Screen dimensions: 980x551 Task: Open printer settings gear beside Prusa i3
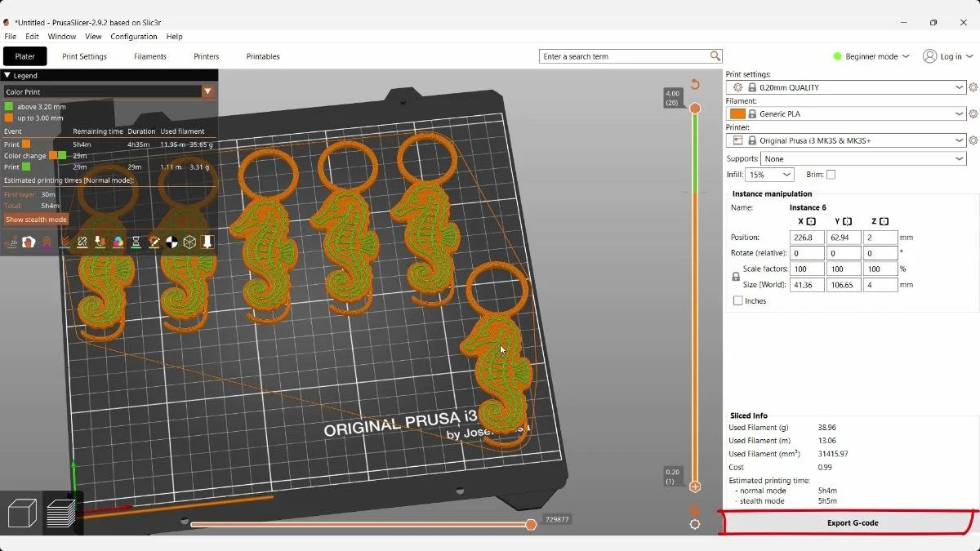[973, 140]
